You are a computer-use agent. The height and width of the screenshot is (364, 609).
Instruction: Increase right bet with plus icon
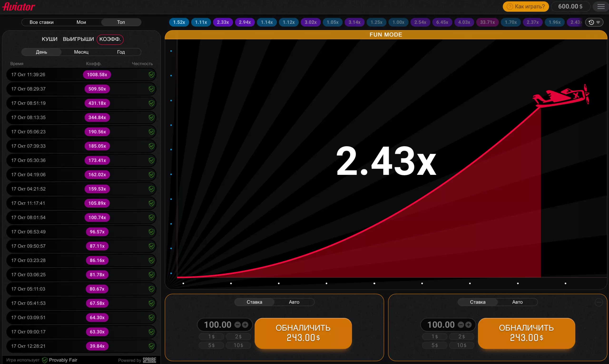(468, 325)
